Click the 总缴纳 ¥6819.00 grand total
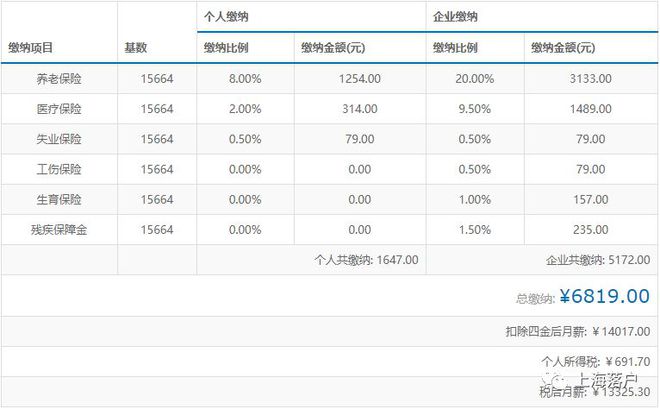 583,296
